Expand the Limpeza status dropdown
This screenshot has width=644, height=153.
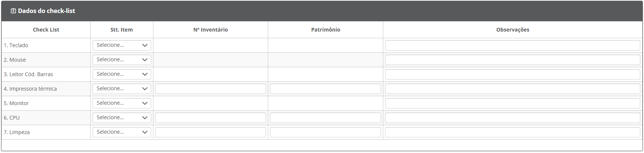point(122,132)
